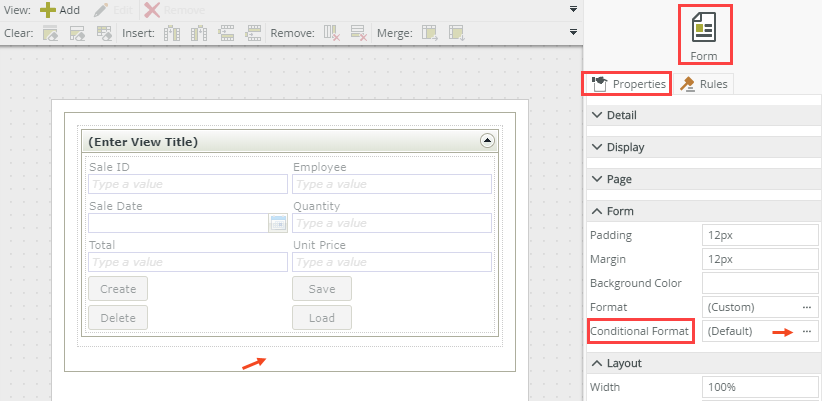Click the Total text box
The width and height of the screenshot is (822, 401).
[x=188, y=262]
